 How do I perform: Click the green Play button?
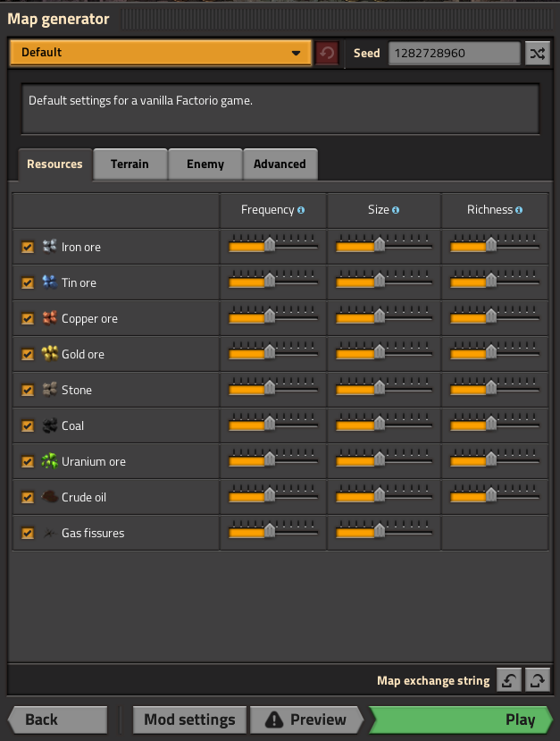pos(461,720)
